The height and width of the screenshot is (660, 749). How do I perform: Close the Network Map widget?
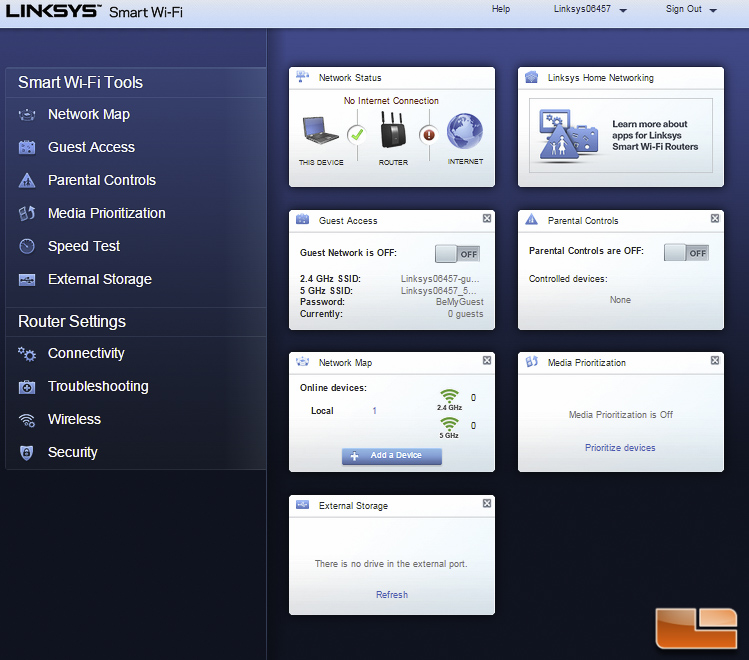click(487, 361)
